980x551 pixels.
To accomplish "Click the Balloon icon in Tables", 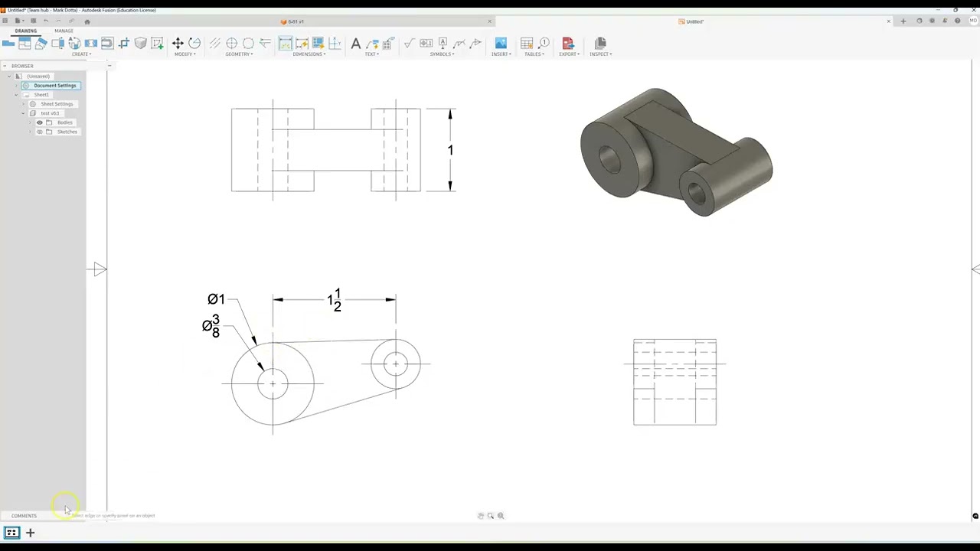I will [544, 44].
